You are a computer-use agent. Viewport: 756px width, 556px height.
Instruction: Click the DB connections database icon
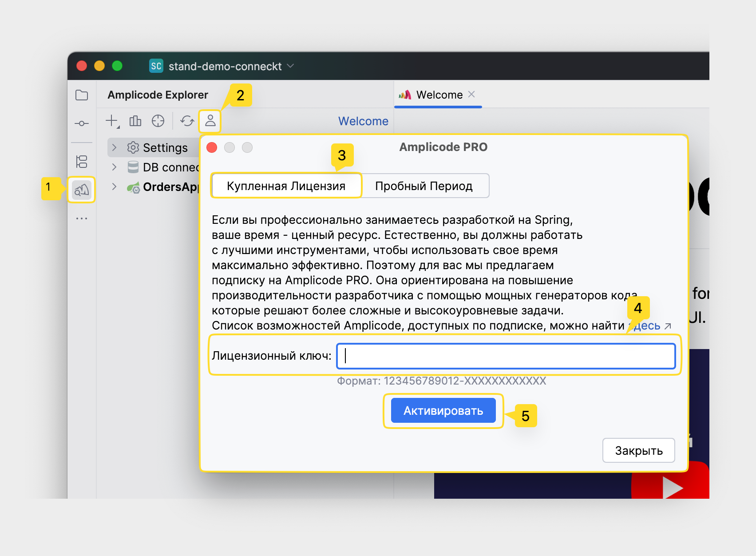click(133, 167)
